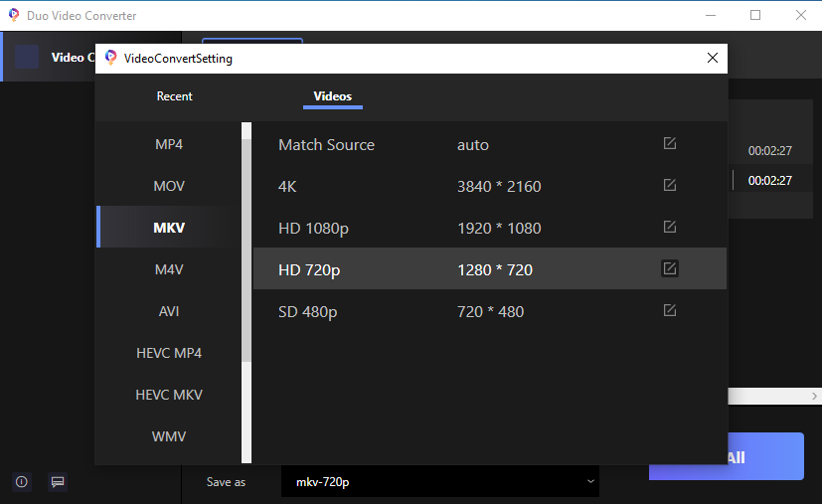This screenshot has width=822, height=504.
Task: Switch to the Recent tab
Action: 174,96
